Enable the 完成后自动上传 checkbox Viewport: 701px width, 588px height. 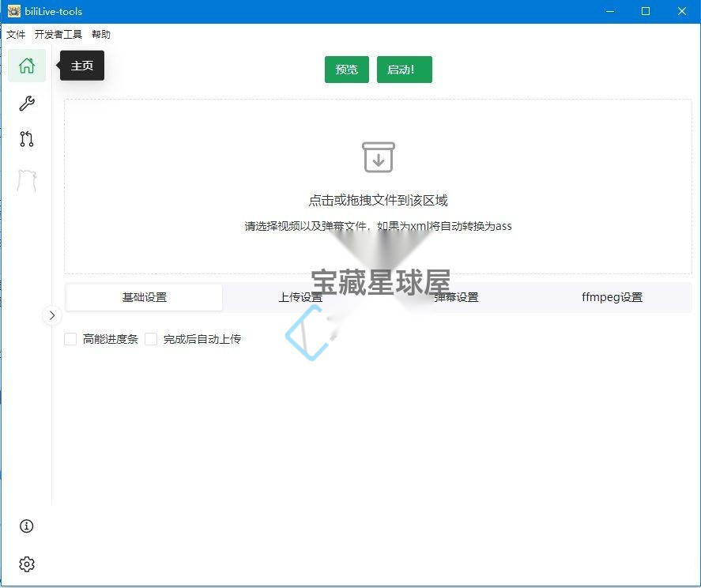click(x=151, y=339)
